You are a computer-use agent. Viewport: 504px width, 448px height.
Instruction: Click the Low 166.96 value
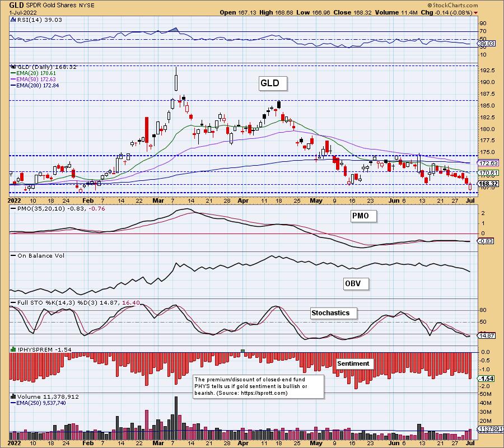tap(313, 12)
